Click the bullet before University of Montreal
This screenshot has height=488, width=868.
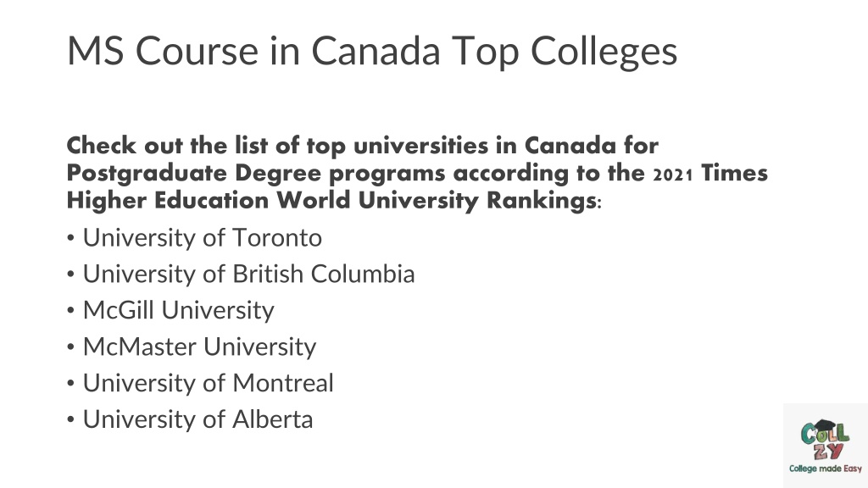pos(70,384)
